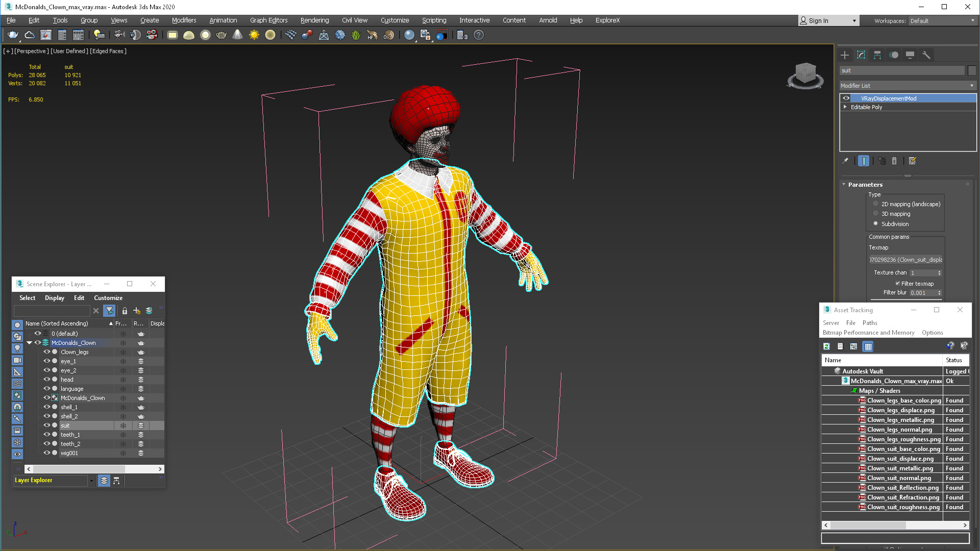Click Remove Modifier trash icon
Viewport: 980px width, 551px height.
(x=894, y=161)
